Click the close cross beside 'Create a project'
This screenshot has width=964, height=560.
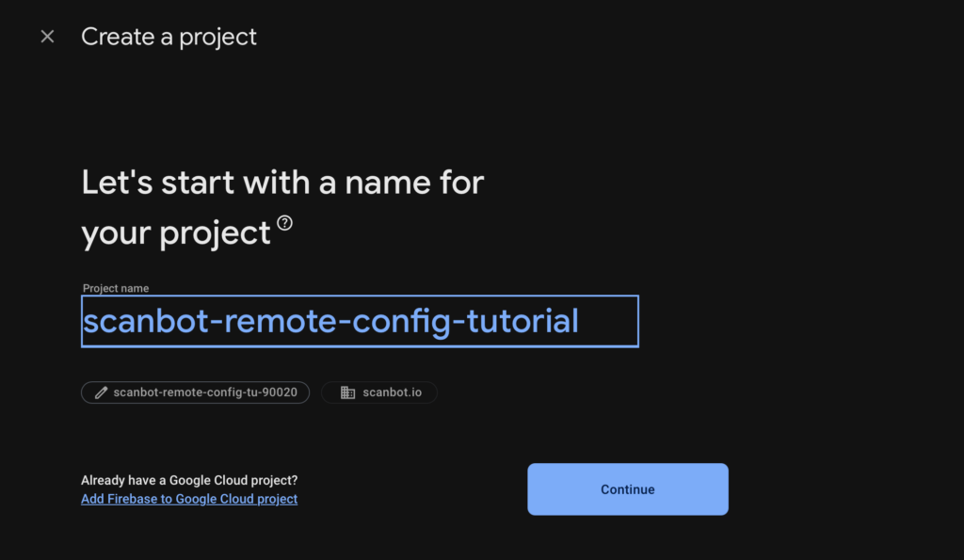(47, 36)
